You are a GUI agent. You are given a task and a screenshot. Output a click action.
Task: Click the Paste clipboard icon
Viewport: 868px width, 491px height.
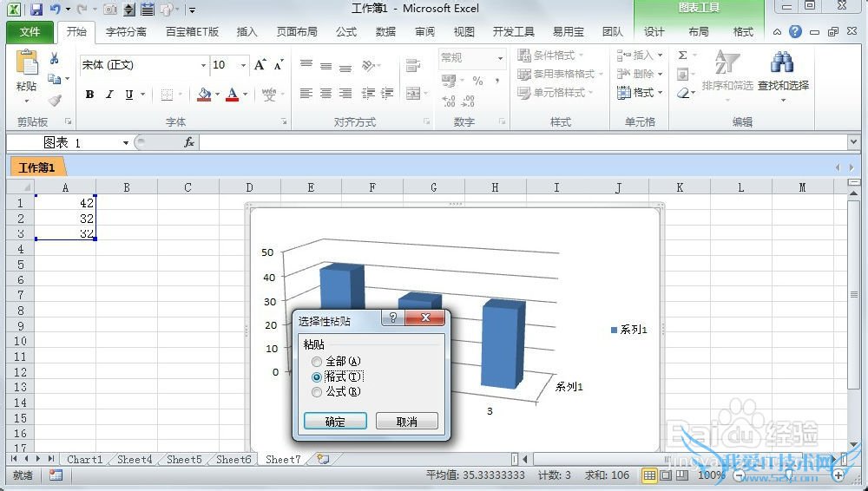click(27, 62)
